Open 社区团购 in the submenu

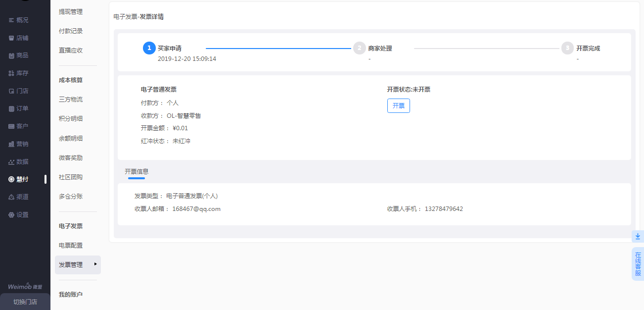point(71,177)
